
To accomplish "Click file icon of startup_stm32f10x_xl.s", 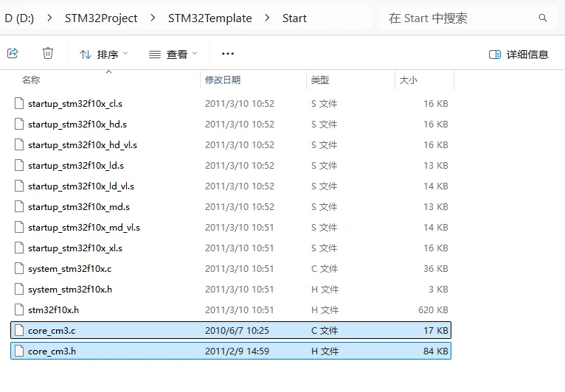I will (19, 248).
